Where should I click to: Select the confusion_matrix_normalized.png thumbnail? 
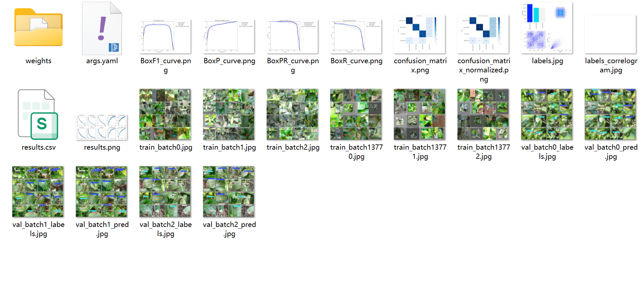pyautogui.click(x=483, y=34)
